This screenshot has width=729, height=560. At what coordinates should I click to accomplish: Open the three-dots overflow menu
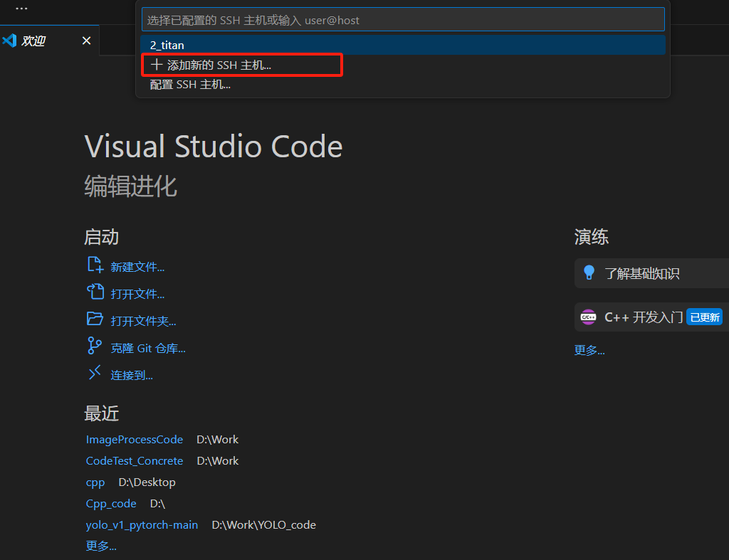pyautogui.click(x=21, y=9)
